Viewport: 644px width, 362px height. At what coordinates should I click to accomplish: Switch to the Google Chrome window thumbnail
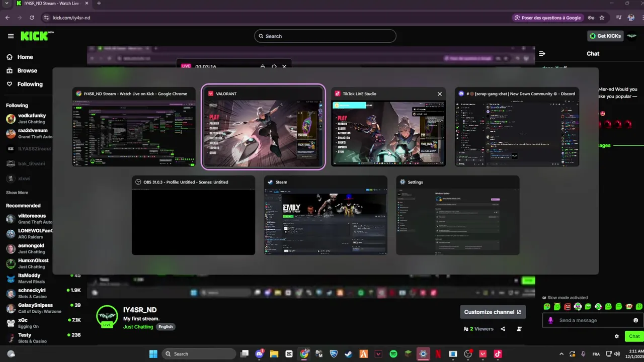pyautogui.click(x=134, y=127)
